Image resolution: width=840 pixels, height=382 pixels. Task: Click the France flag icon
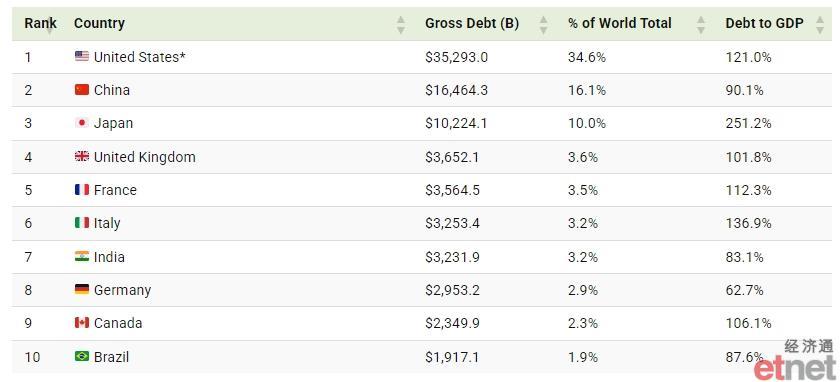pos(82,190)
